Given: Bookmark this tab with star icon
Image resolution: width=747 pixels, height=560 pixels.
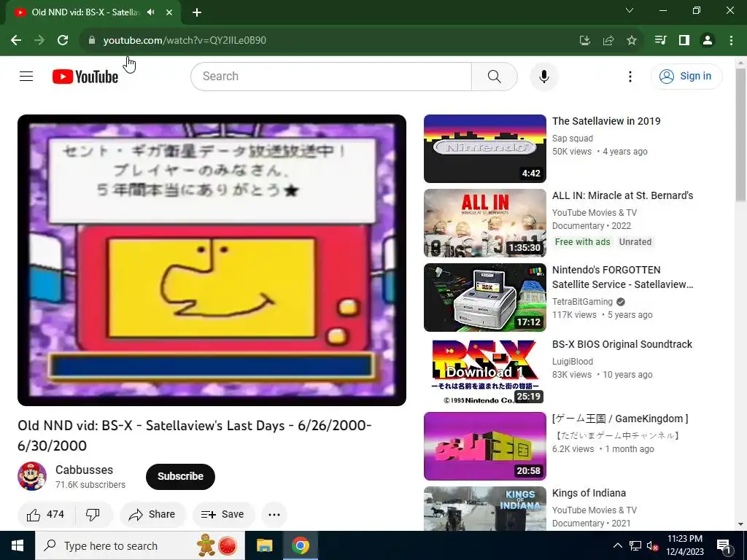Looking at the screenshot, I should [x=631, y=40].
